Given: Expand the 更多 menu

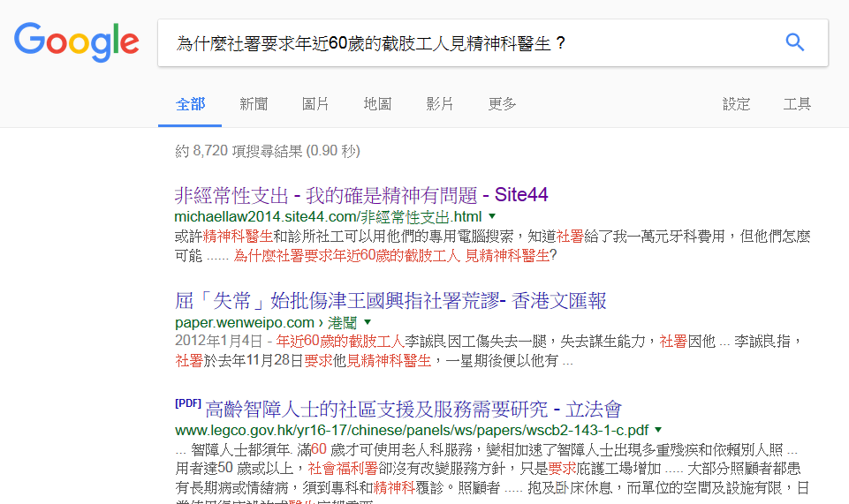Looking at the screenshot, I should point(503,104).
